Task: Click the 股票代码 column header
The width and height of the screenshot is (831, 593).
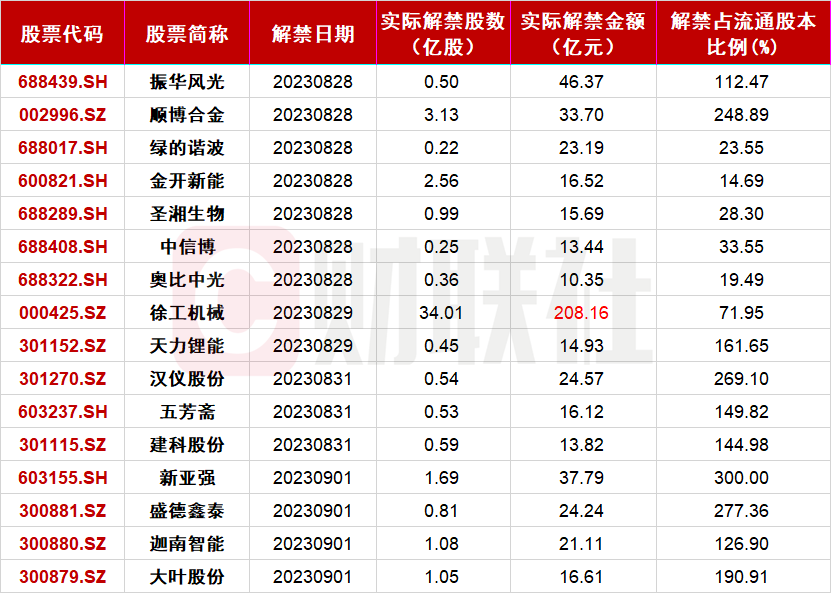Action: tap(62, 34)
